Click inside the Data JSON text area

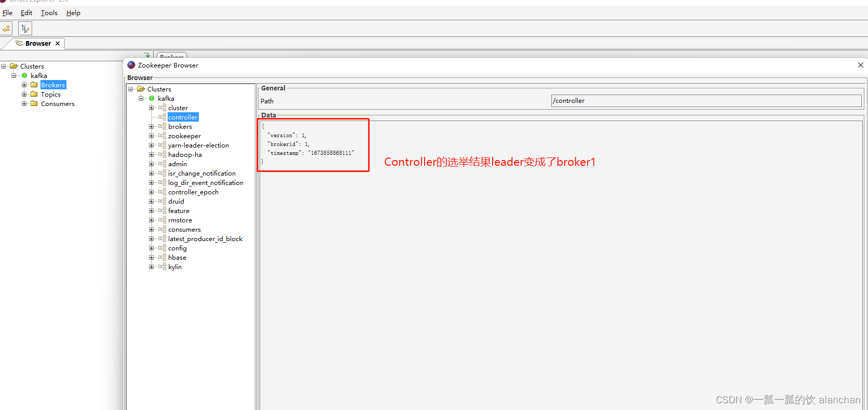(561, 265)
